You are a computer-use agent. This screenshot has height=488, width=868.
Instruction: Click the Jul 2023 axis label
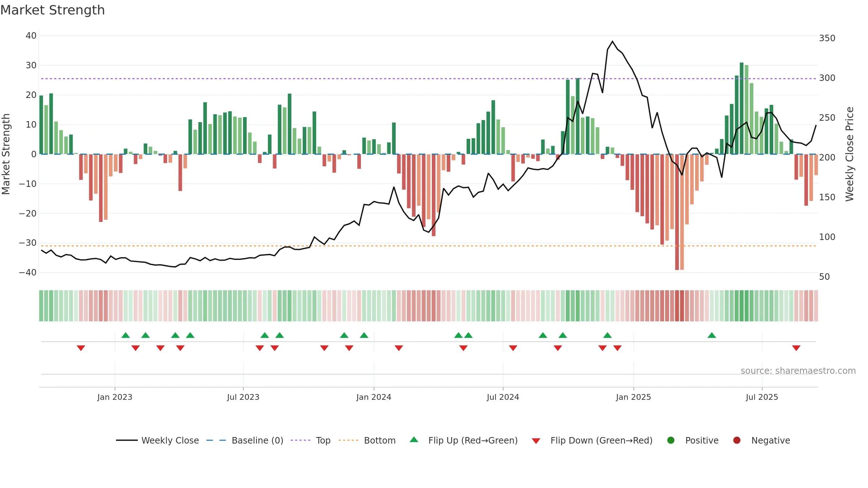tap(243, 397)
